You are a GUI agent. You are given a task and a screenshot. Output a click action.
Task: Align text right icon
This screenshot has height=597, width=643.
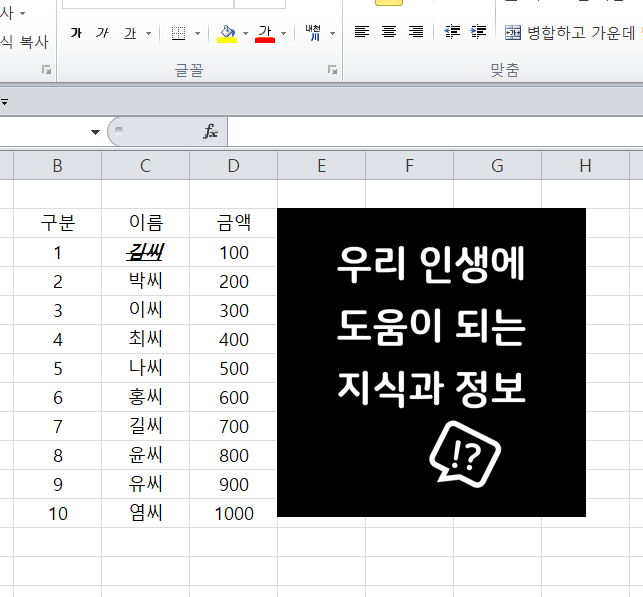coord(416,32)
